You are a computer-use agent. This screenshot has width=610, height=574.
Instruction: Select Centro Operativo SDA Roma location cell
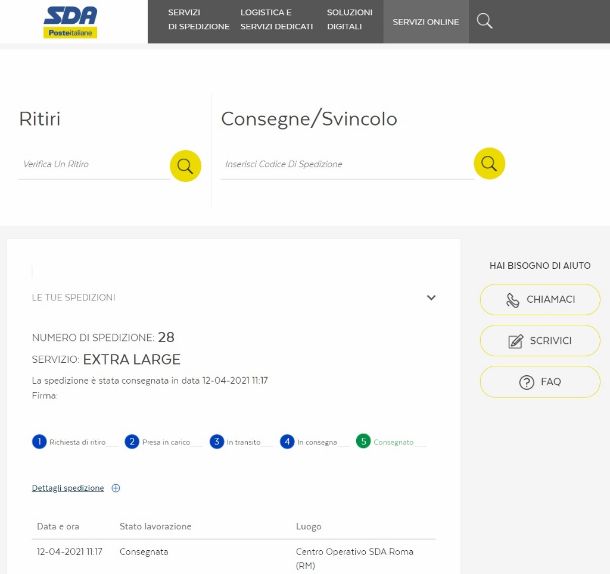click(354, 558)
